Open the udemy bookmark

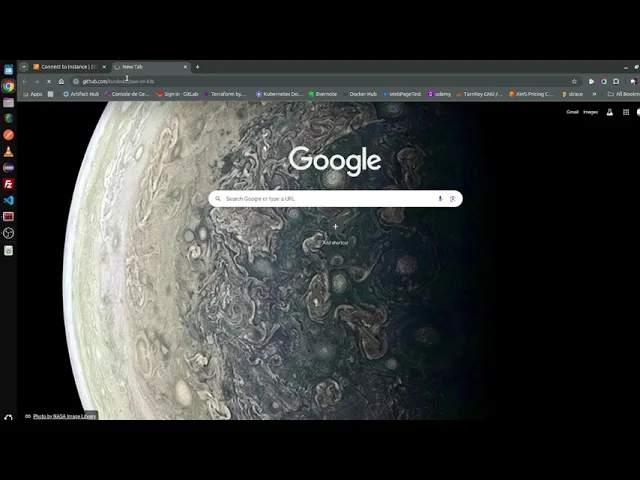point(439,94)
